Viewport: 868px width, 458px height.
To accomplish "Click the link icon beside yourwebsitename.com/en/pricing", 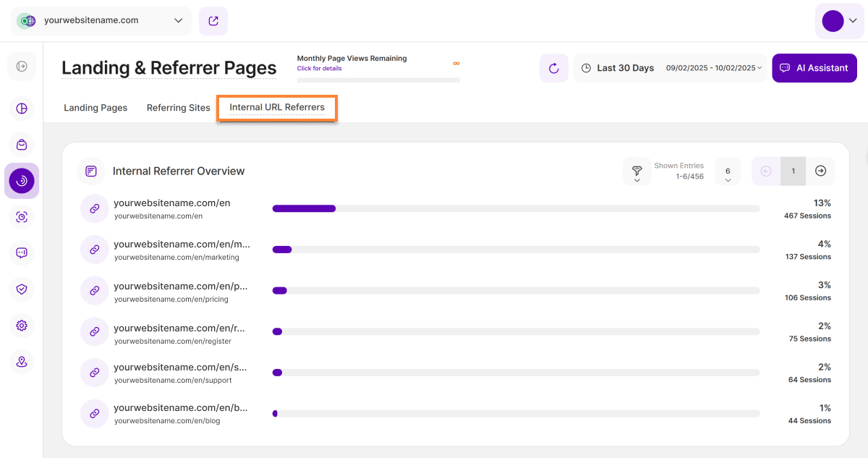I will (x=94, y=291).
